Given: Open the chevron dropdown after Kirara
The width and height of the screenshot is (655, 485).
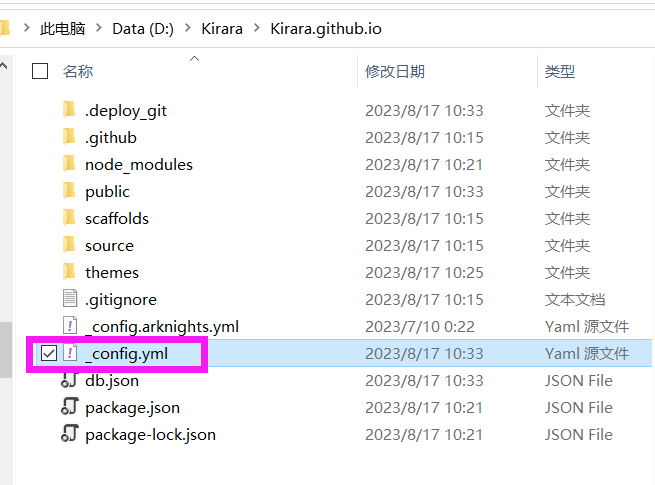Looking at the screenshot, I should pyautogui.click(x=256, y=29).
